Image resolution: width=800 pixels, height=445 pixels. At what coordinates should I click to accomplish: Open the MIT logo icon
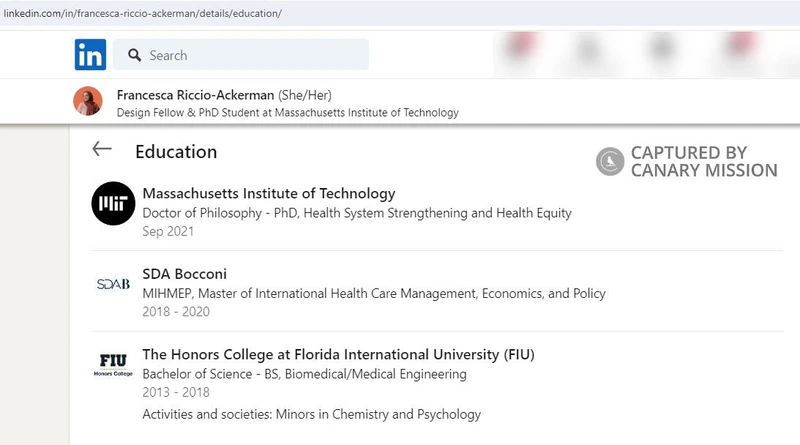[113, 203]
